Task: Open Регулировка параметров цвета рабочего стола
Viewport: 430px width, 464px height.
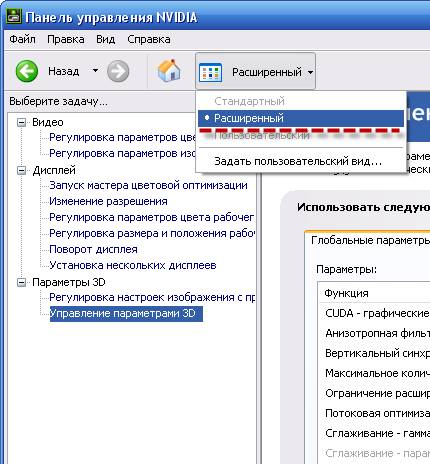Action: 152,217
